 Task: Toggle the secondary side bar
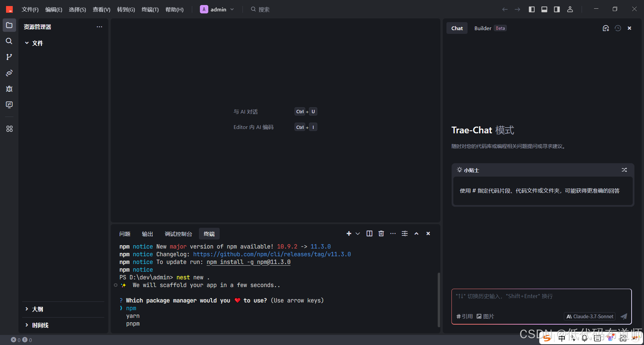click(557, 9)
